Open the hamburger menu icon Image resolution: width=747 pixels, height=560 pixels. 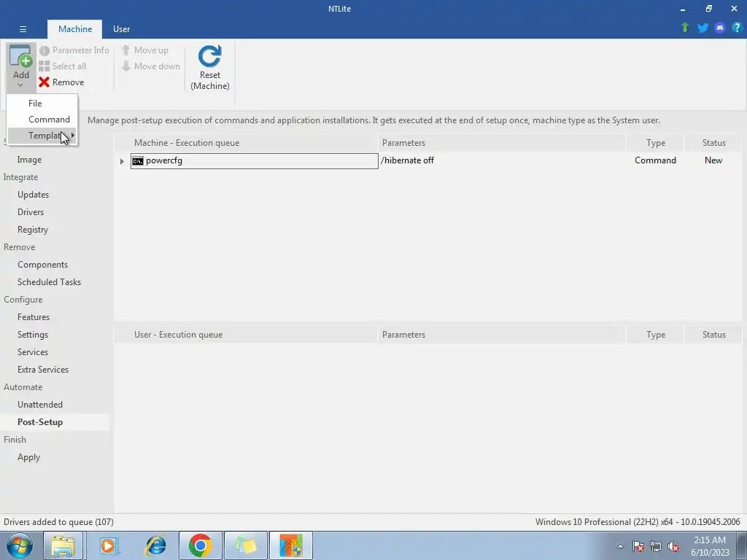[23, 29]
